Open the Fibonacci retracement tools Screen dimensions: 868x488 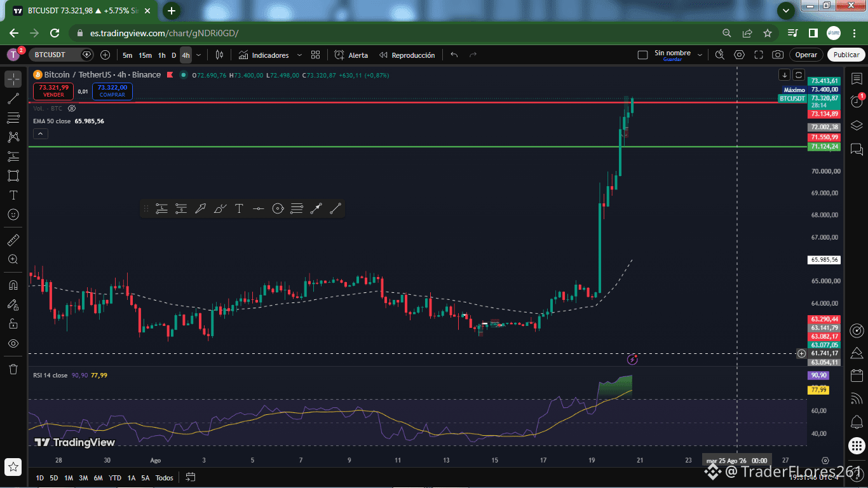click(13, 118)
